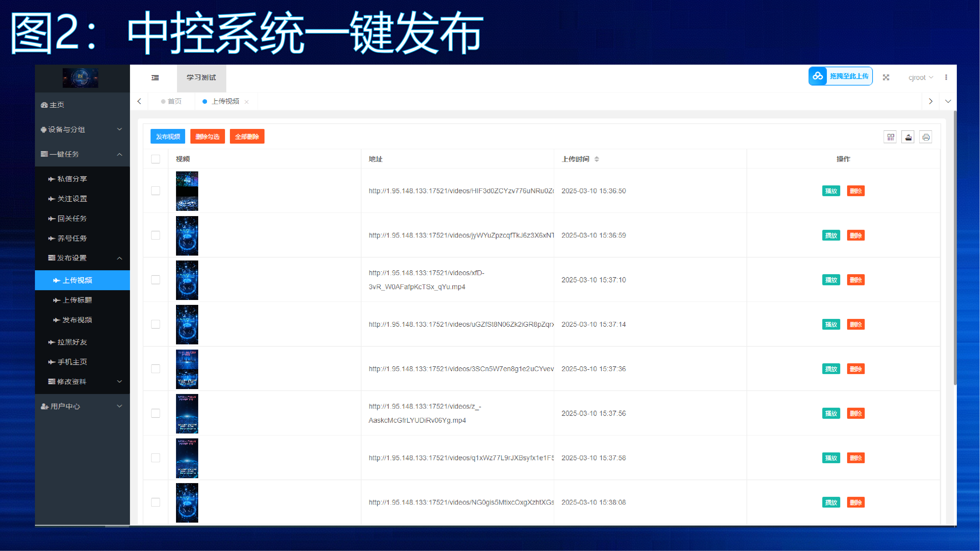The width and height of the screenshot is (980, 551).
Task: Click blue 发布视频 button above table
Action: click(x=168, y=136)
